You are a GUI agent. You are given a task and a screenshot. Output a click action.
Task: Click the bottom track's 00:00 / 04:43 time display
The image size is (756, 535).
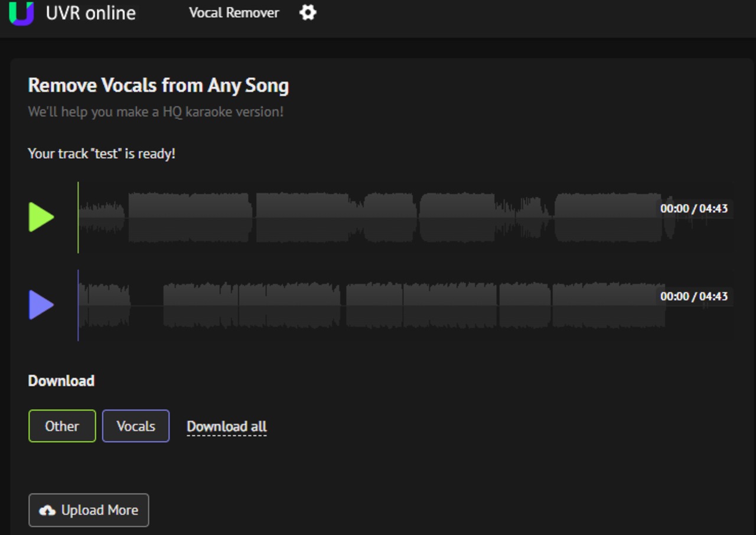[694, 296]
